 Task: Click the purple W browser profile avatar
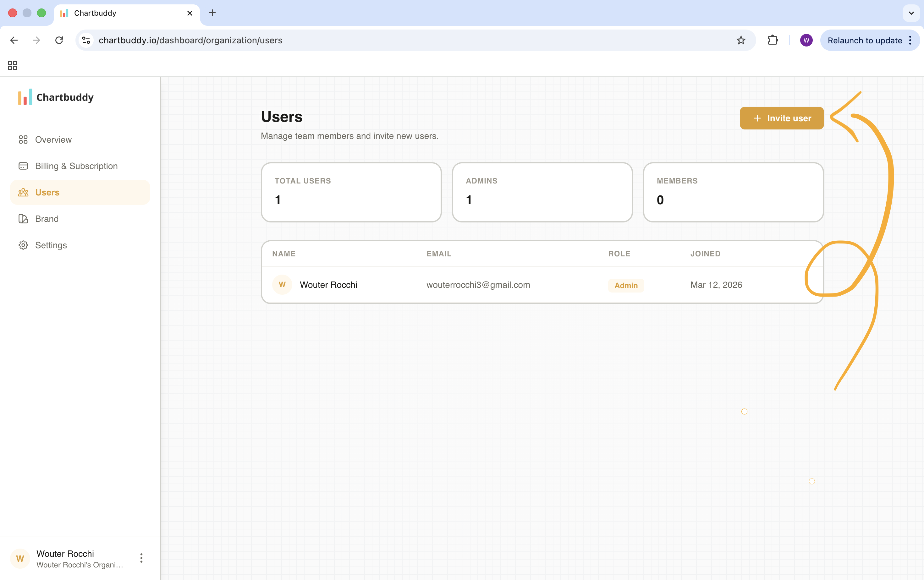click(806, 40)
